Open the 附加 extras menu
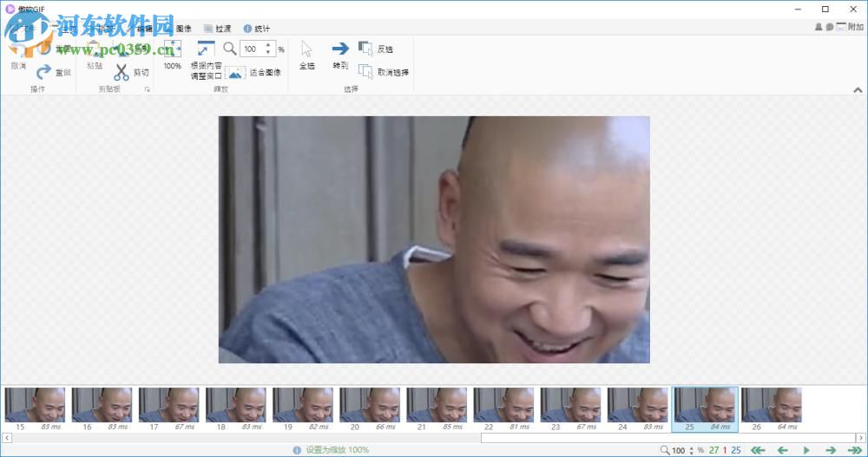The height and width of the screenshot is (457, 868). coord(850,27)
